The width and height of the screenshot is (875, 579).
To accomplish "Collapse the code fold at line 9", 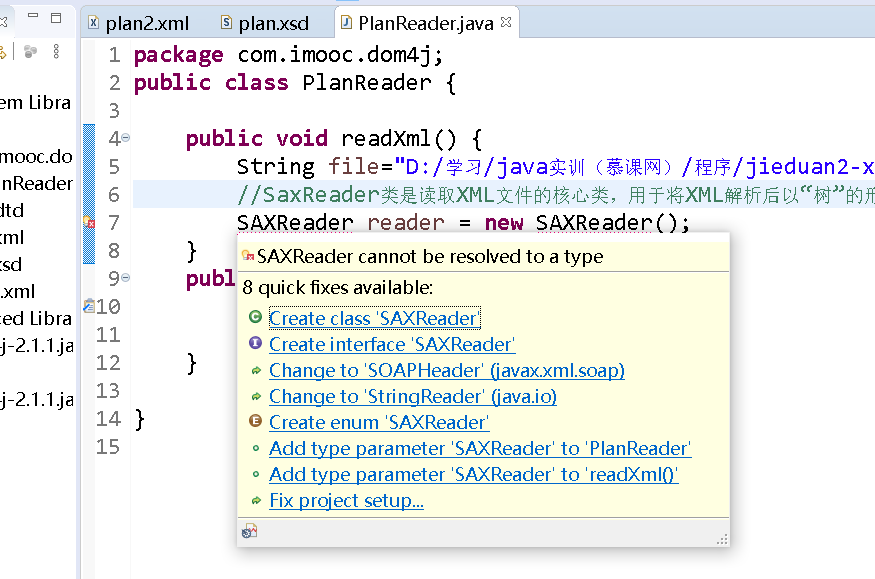I will [126, 278].
